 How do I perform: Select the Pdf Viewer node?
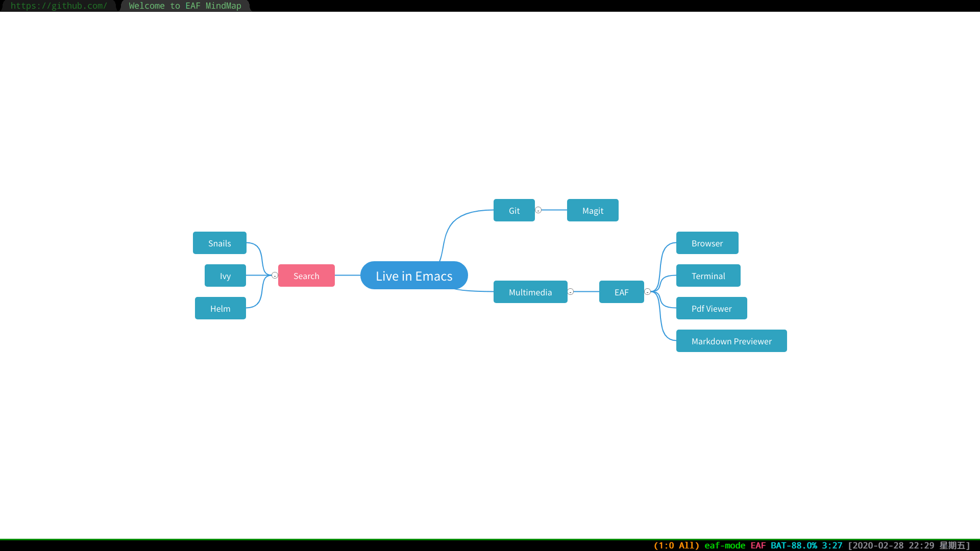coord(712,308)
